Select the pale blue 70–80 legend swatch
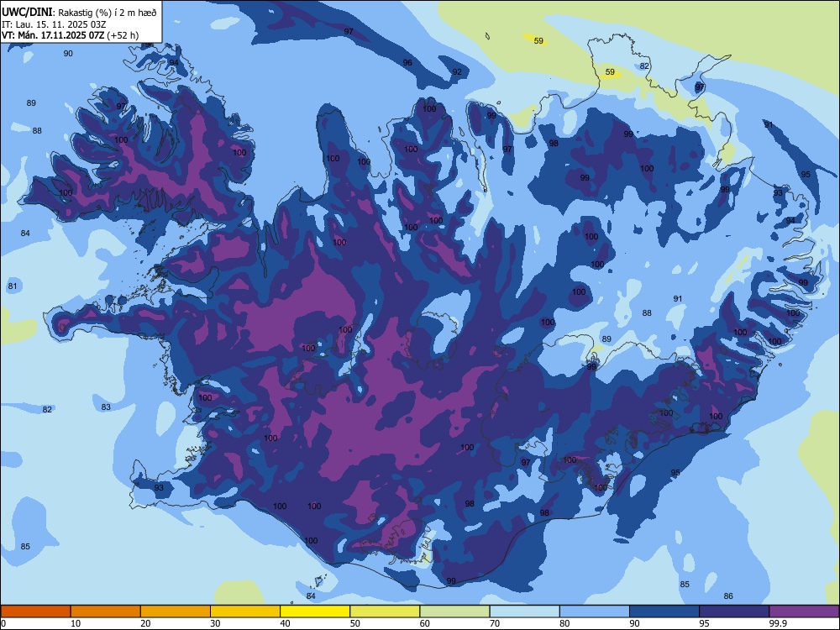Viewport: 840px width, 630px height. [x=524, y=612]
